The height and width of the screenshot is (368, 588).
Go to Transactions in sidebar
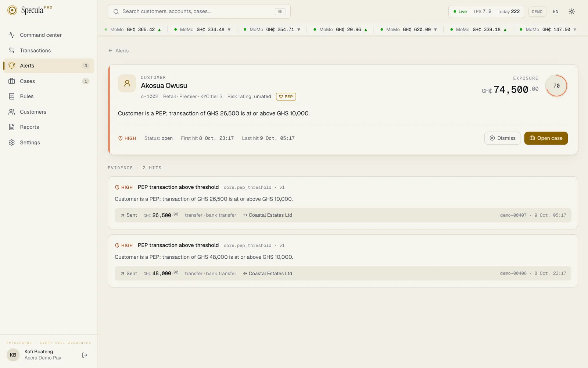[49, 50]
